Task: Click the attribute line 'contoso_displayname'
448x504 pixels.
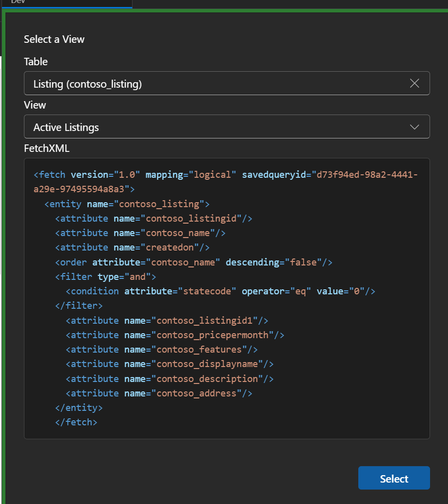Action: pos(169,364)
